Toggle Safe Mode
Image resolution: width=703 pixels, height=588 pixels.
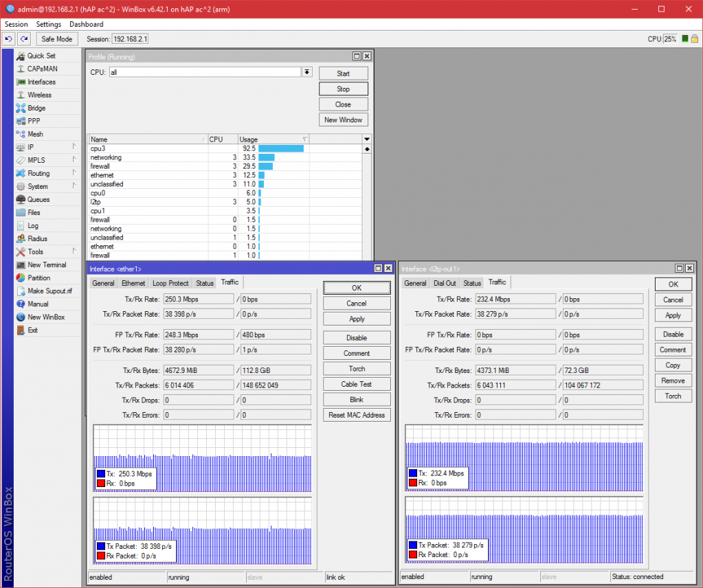[56, 38]
